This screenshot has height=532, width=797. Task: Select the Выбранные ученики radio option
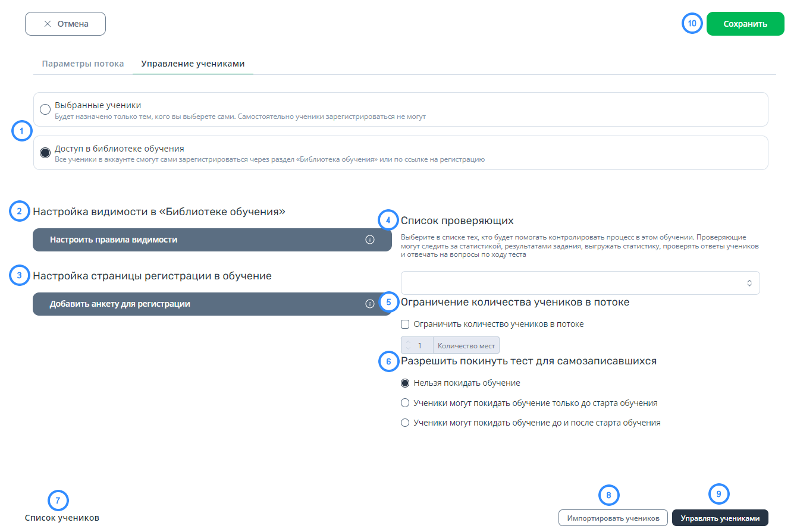click(x=45, y=109)
